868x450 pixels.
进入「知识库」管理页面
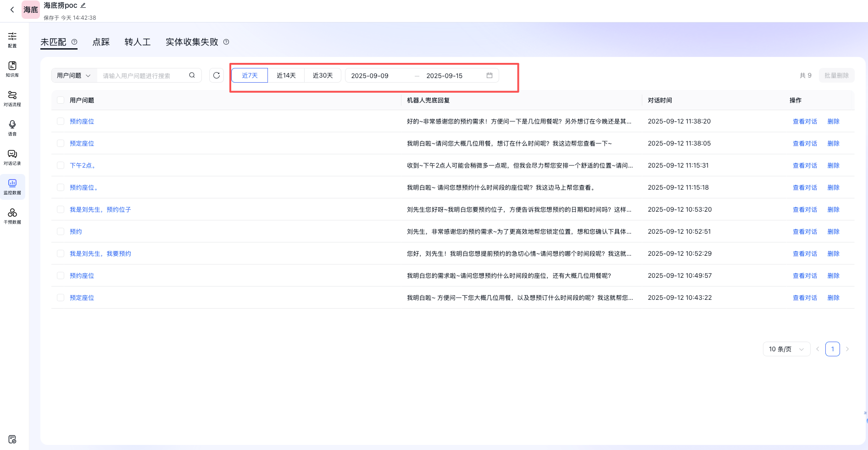[x=12, y=69]
